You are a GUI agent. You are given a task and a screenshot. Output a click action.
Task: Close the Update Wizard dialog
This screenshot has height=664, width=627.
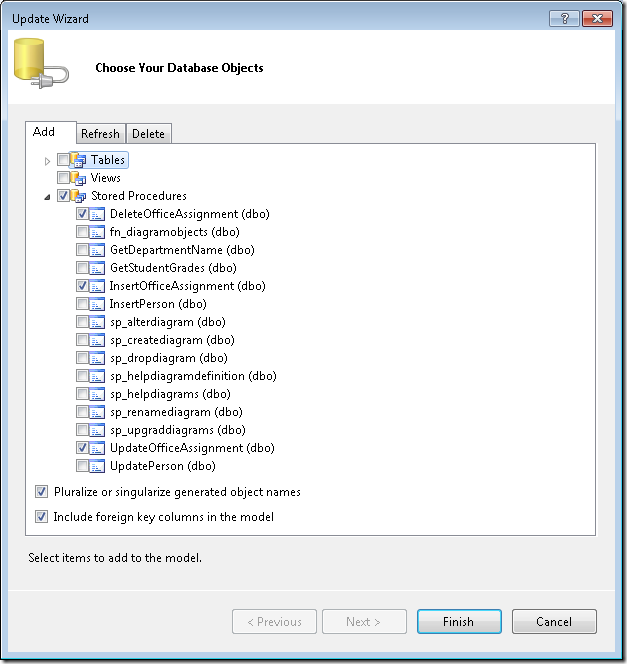(x=597, y=19)
